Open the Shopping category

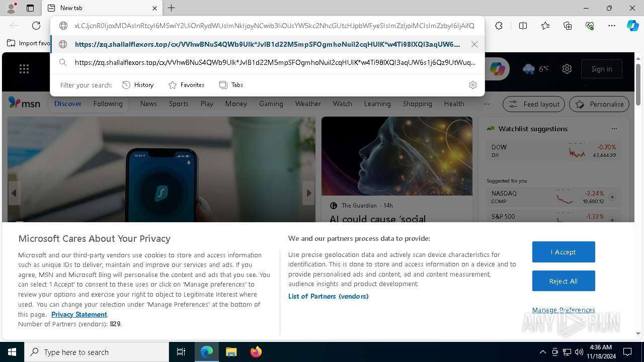pyautogui.click(x=417, y=104)
